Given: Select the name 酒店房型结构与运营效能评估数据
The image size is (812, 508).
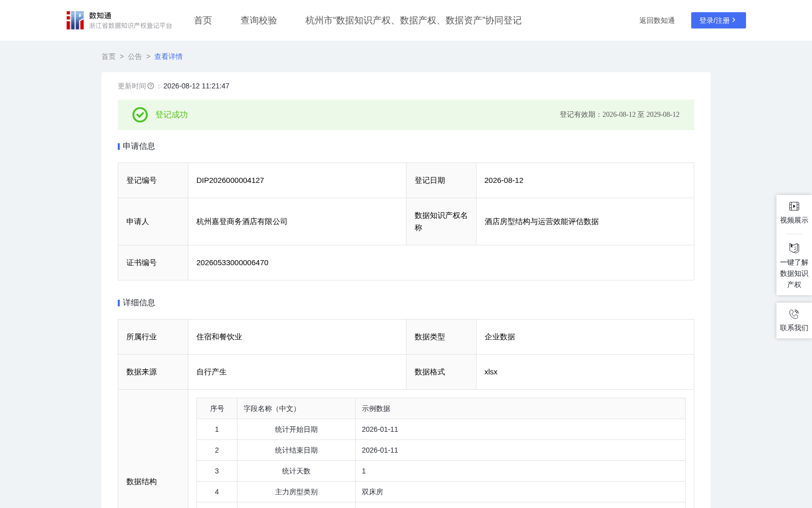Looking at the screenshot, I should coord(542,221).
